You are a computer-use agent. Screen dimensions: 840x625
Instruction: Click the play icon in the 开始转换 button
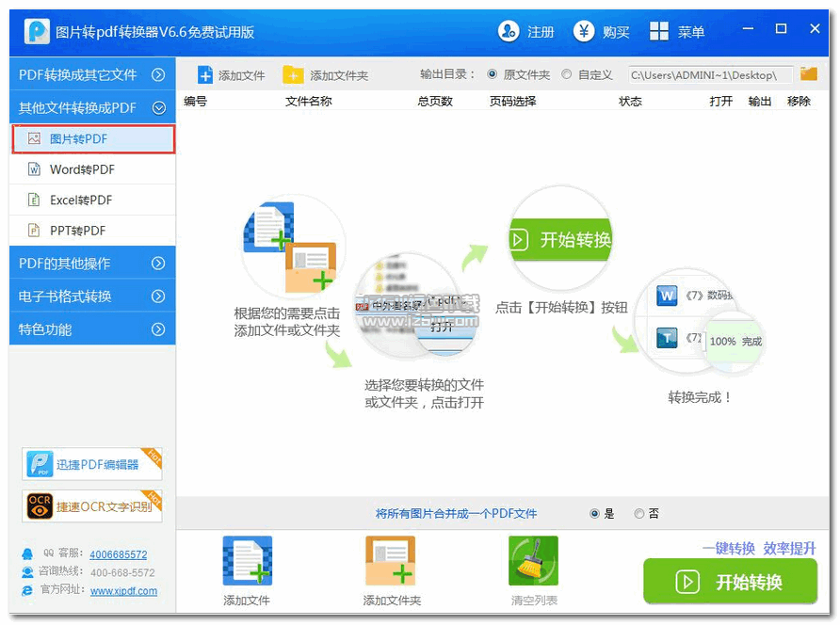point(687,582)
